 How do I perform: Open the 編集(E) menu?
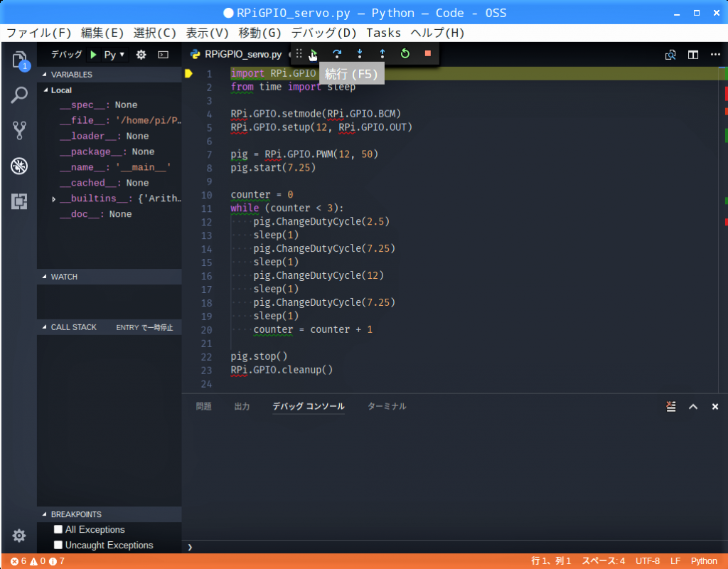coord(102,33)
